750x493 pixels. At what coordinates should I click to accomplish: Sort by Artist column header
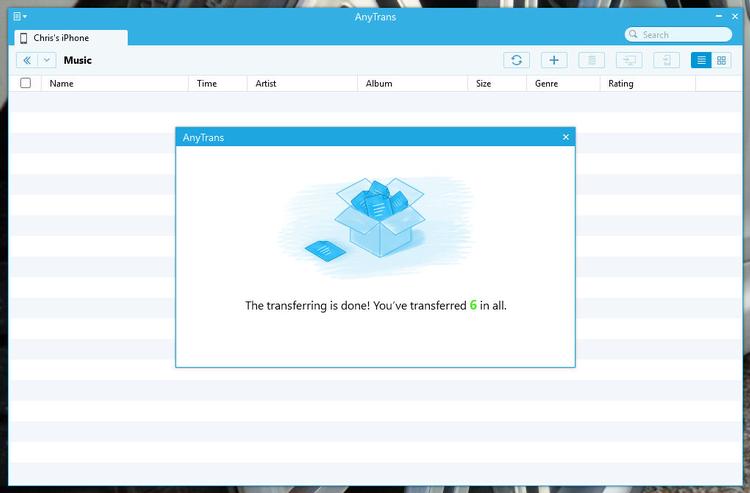click(302, 83)
